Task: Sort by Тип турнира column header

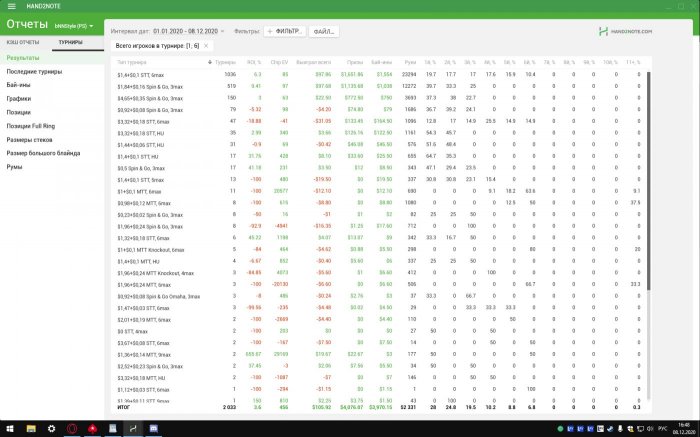Action: 132,62
